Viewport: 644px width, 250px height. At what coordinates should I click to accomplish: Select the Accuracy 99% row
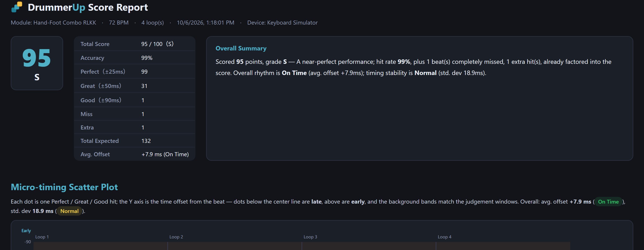point(134,58)
